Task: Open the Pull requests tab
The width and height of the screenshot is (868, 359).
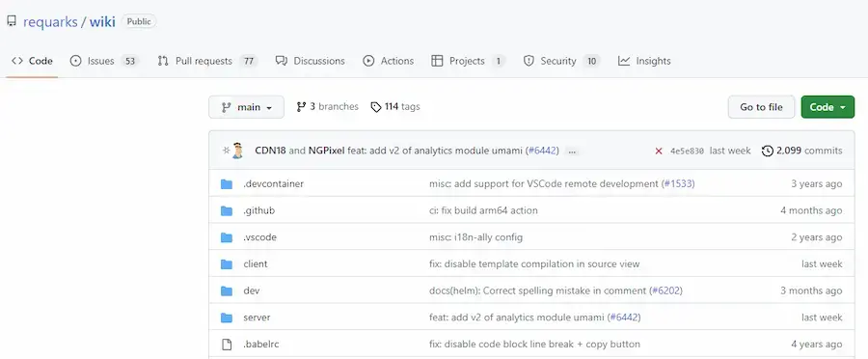Action: [207, 61]
